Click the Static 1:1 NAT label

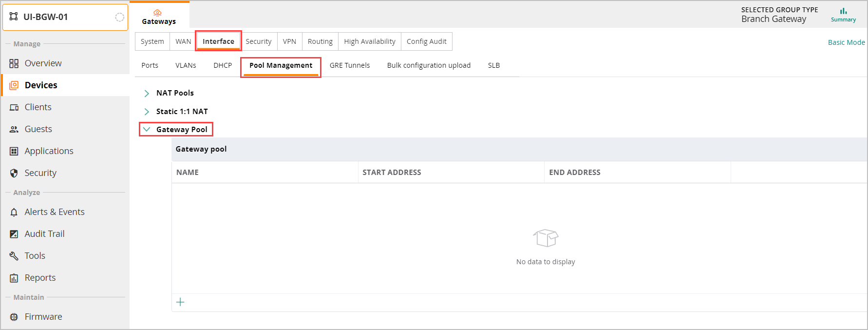pyautogui.click(x=182, y=112)
